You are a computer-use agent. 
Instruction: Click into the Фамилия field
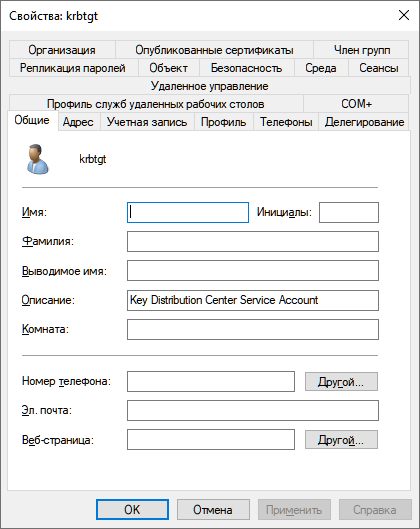(x=253, y=241)
